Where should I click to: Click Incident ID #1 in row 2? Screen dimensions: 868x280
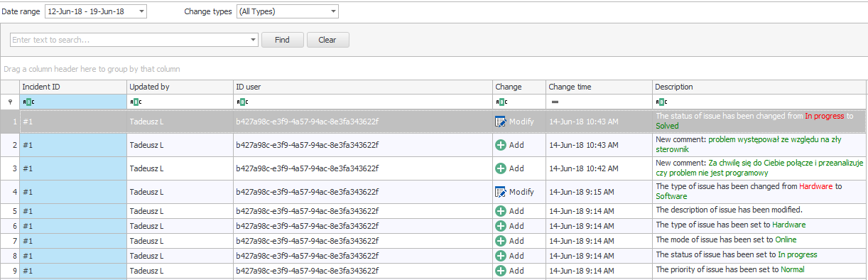pyautogui.click(x=73, y=145)
